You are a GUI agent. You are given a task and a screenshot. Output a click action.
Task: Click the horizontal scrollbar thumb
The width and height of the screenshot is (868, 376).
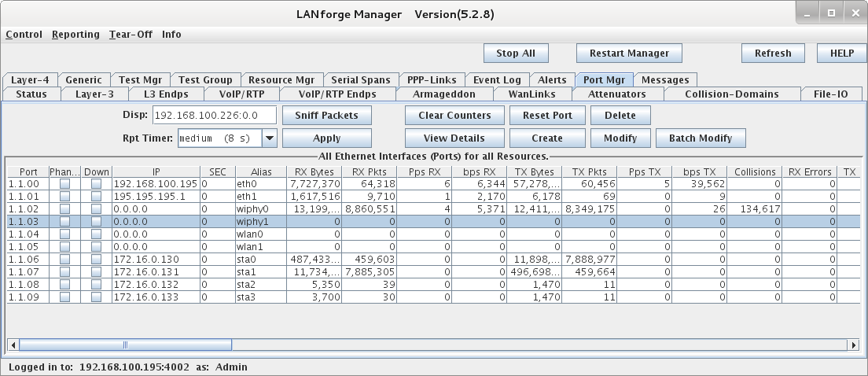125,345
